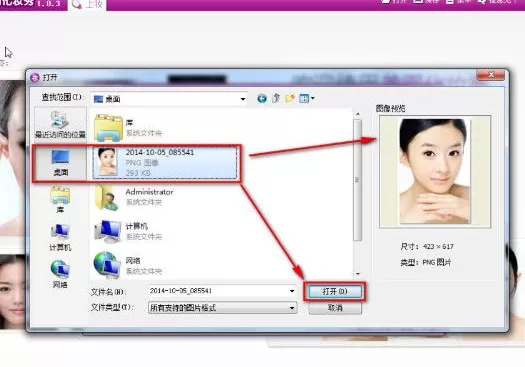Select 网络 in the places sidebar
Viewport: 525px width, 367px height.
pyautogui.click(x=60, y=275)
